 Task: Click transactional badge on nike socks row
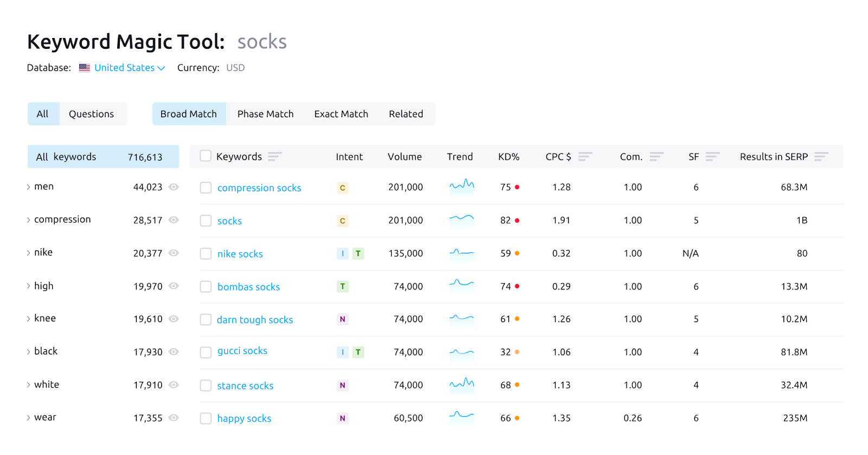(358, 254)
